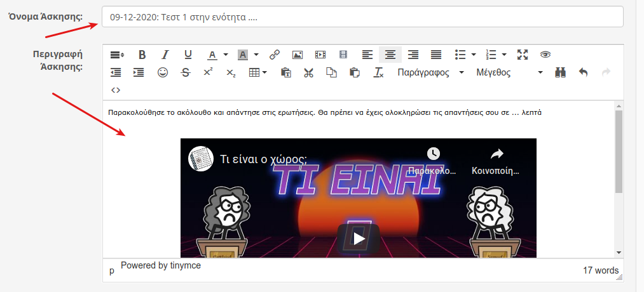This screenshot has height=292, width=644.
Task: Insert an image with the picture icon
Action: click(298, 55)
